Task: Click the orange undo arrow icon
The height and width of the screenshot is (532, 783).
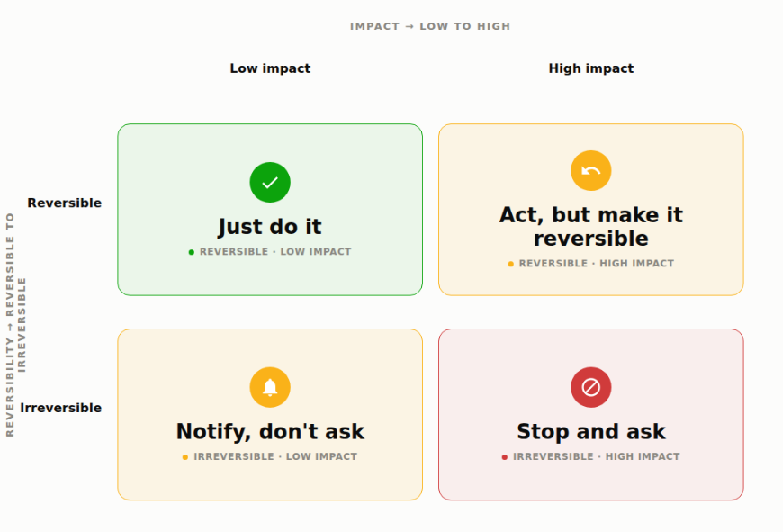Action: tap(591, 171)
